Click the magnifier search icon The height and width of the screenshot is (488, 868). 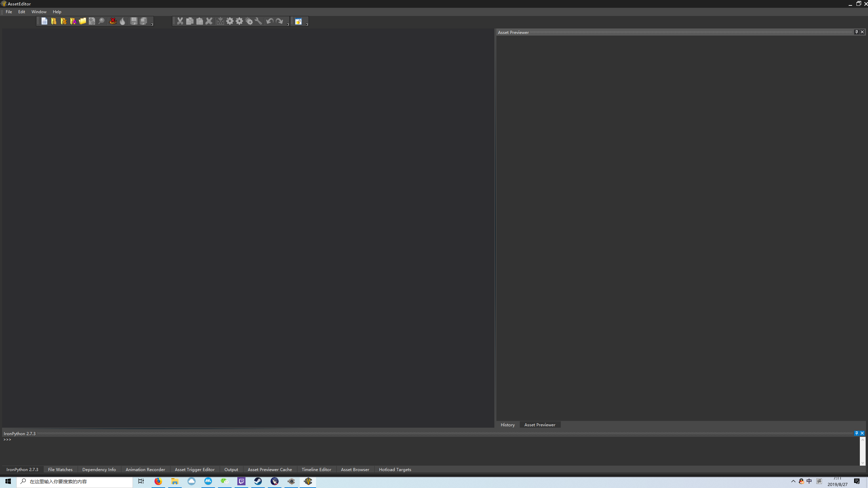click(101, 21)
